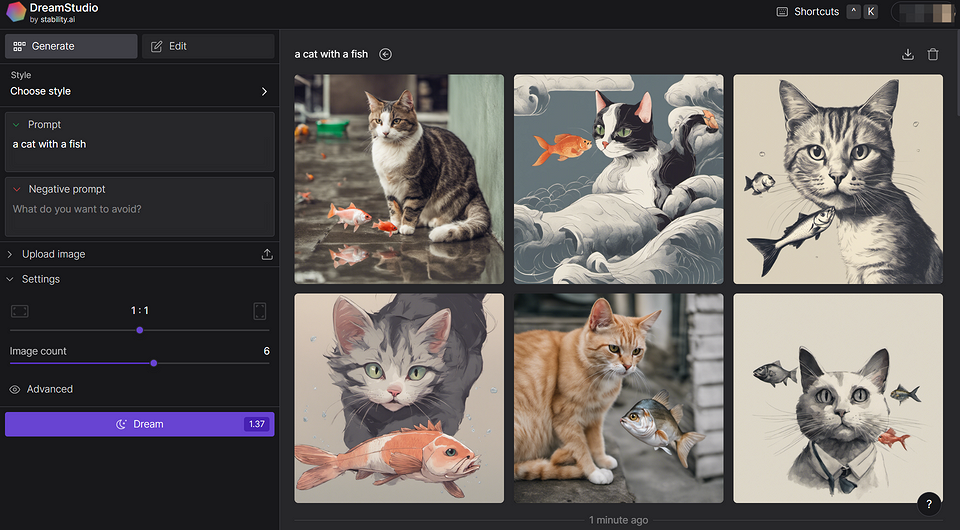Expand the Upload image section
Image resolution: width=960 pixels, height=530 pixels.
tap(11, 254)
